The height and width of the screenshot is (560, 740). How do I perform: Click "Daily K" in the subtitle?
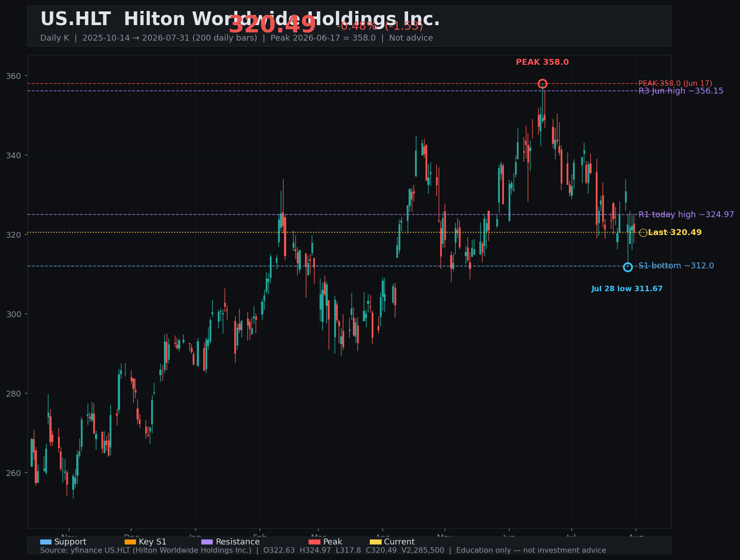[x=54, y=38]
